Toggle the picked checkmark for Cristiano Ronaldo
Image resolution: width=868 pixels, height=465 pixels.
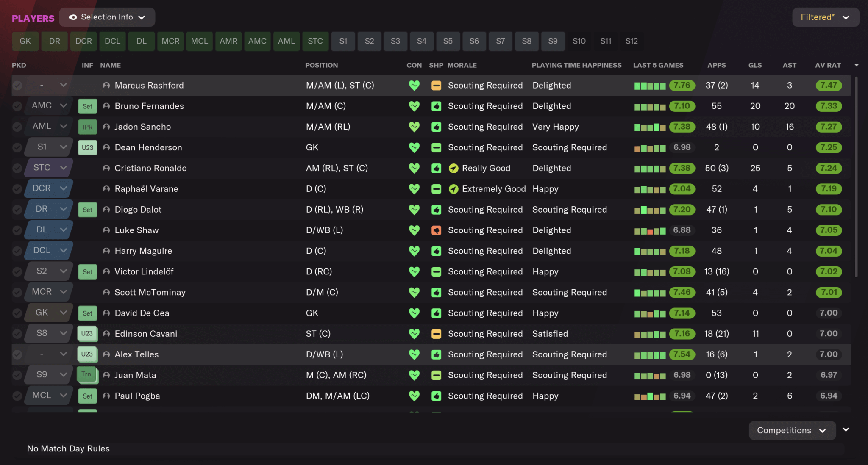(17, 169)
